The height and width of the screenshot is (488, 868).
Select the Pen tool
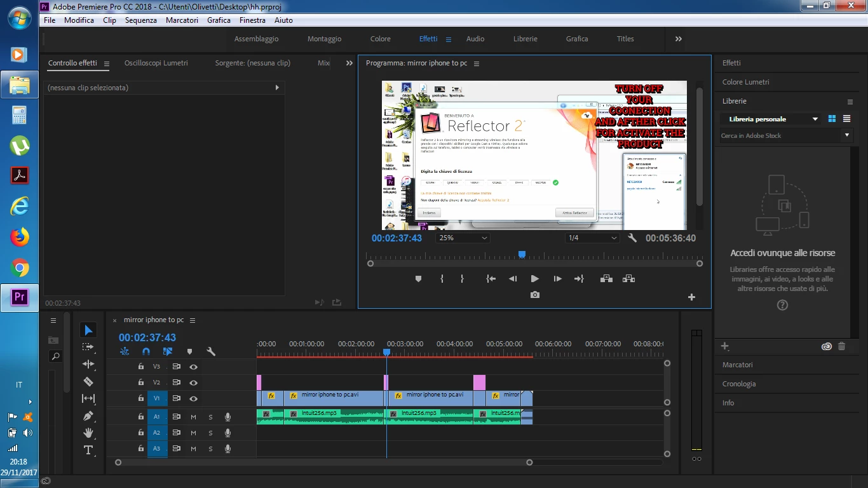88,416
